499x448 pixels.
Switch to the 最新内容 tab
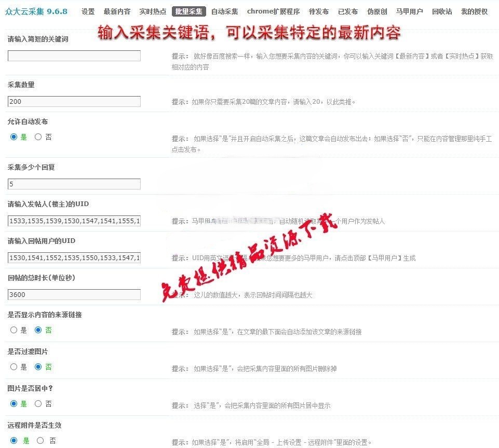tap(117, 11)
